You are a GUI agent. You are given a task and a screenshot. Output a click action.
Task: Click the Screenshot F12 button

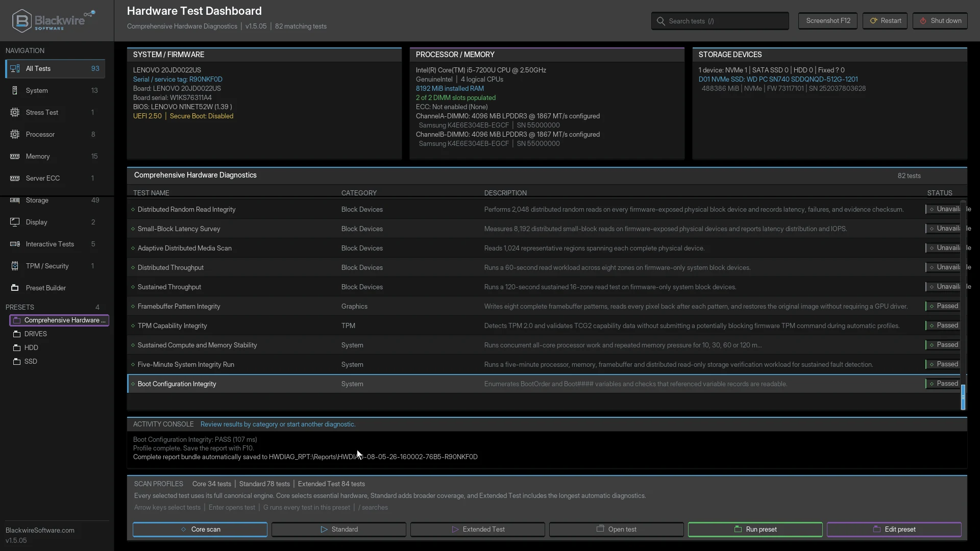[x=828, y=21]
